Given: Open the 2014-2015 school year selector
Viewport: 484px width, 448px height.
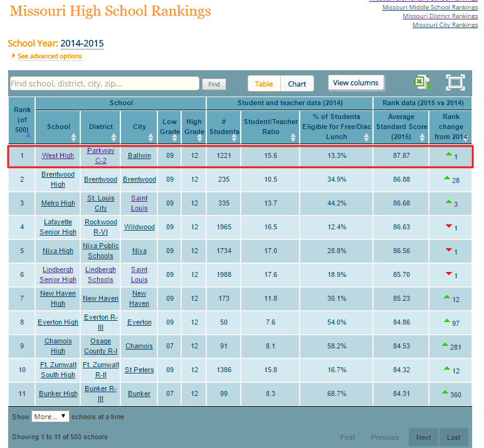Looking at the screenshot, I should click(x=82, y=44).
